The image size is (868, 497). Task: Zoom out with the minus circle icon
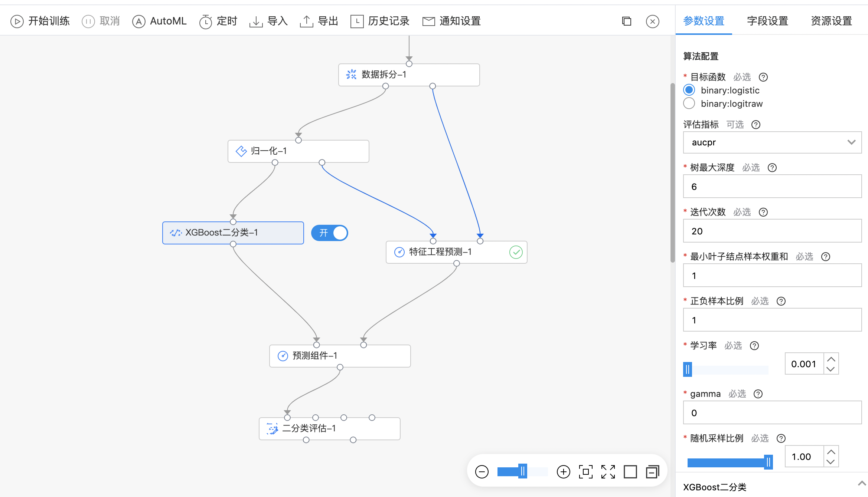(482, 472)
